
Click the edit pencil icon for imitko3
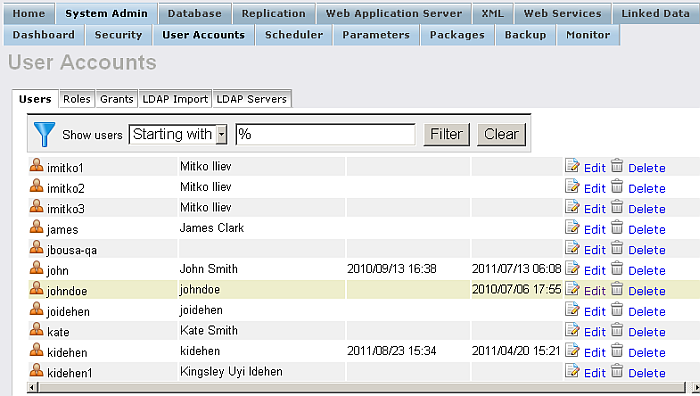(x=572, y=206)
